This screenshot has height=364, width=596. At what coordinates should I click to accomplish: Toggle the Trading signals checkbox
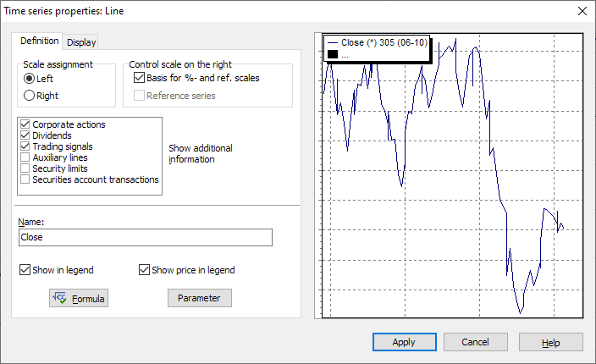point(25,146)
